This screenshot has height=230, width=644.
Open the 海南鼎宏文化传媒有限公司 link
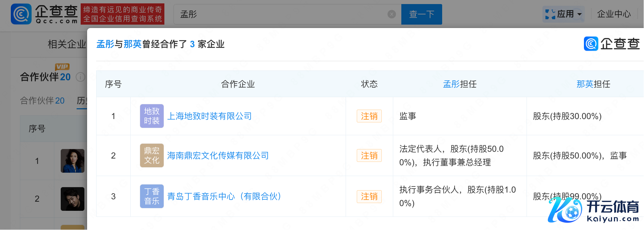click(x=218, y=156)
